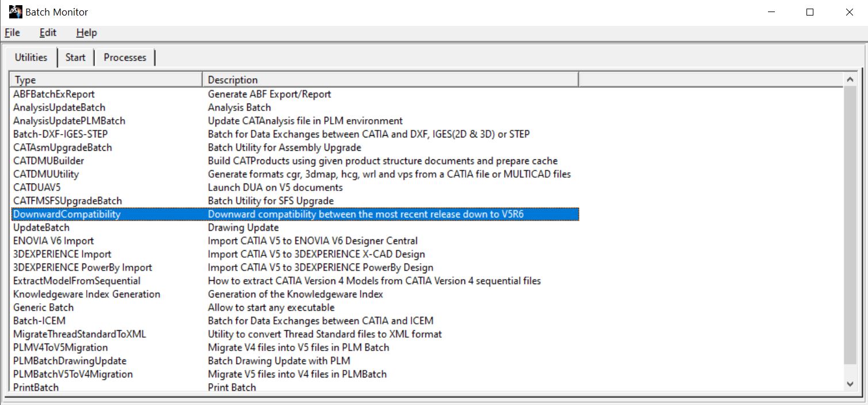Select the DownwardCompatibility row
The height and width of the screenshot is (405, 868).
coord(67,215)
